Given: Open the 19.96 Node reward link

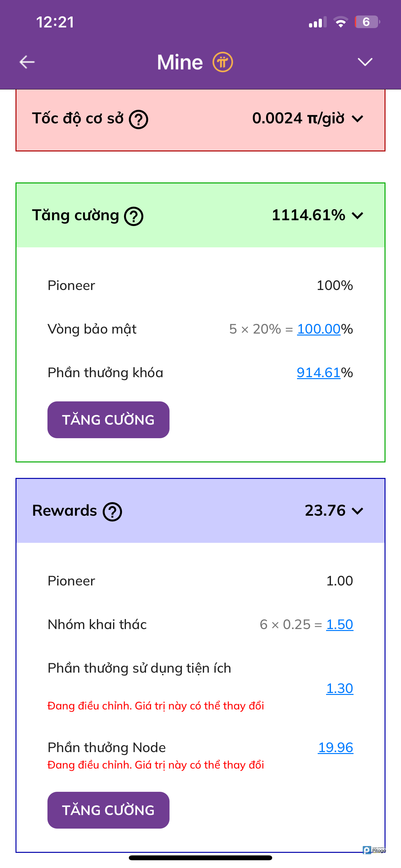Looking at the screenshot, I should click(x=336, y=748).
